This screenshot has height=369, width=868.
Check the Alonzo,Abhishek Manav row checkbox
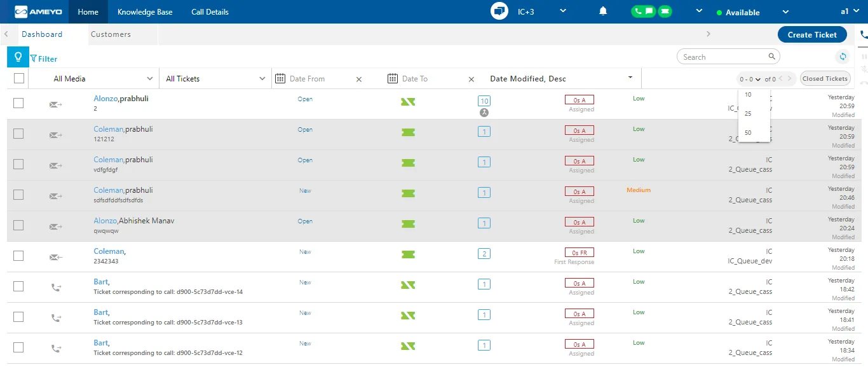(x=18, y=225)
